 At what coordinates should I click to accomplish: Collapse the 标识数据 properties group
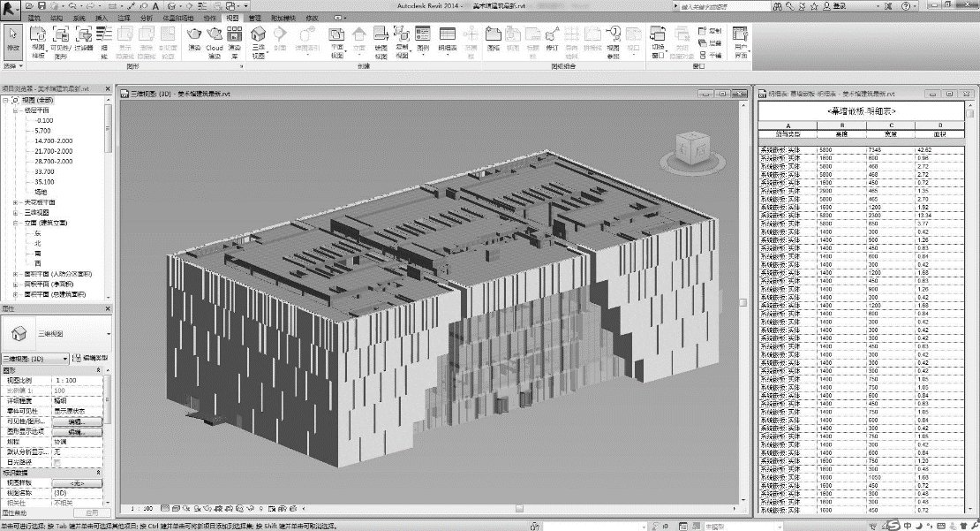click(x=99, y=472)
